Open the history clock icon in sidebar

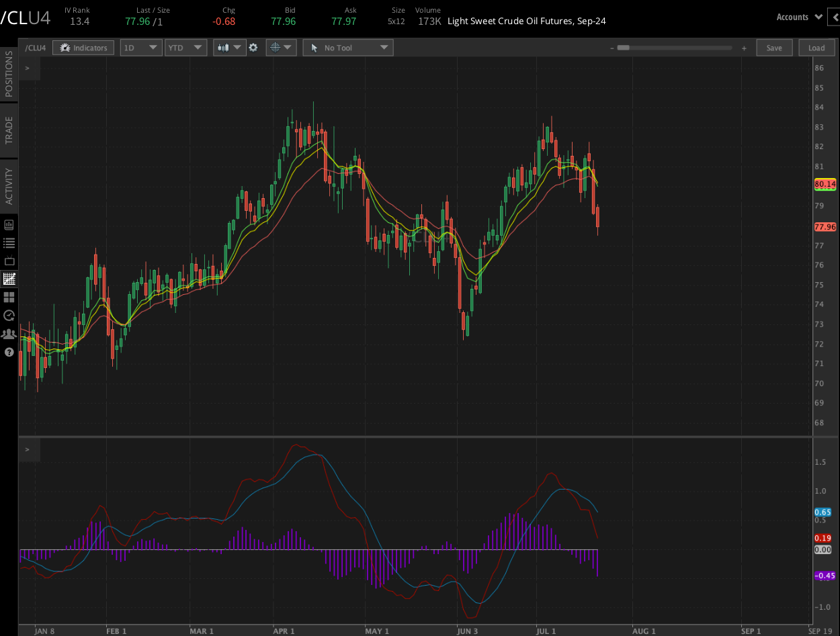coord(9,316)
